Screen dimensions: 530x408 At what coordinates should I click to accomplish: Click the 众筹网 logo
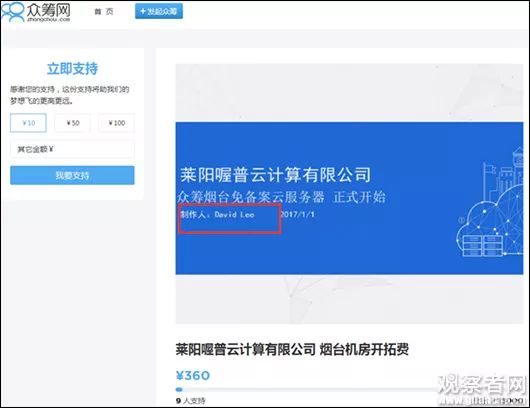(x=36, y=13)
